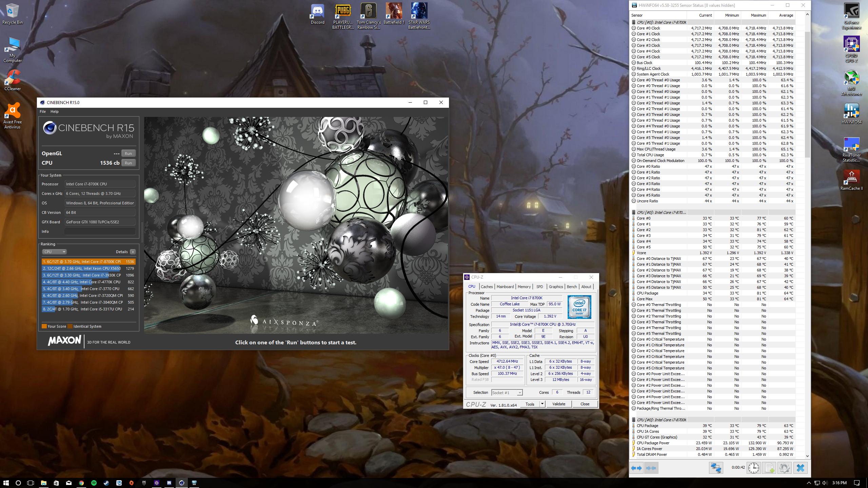Viewport: 868px width, 488px height.
Task: Open the Help menu in Cinebench
Action: [x=55, y=111]
